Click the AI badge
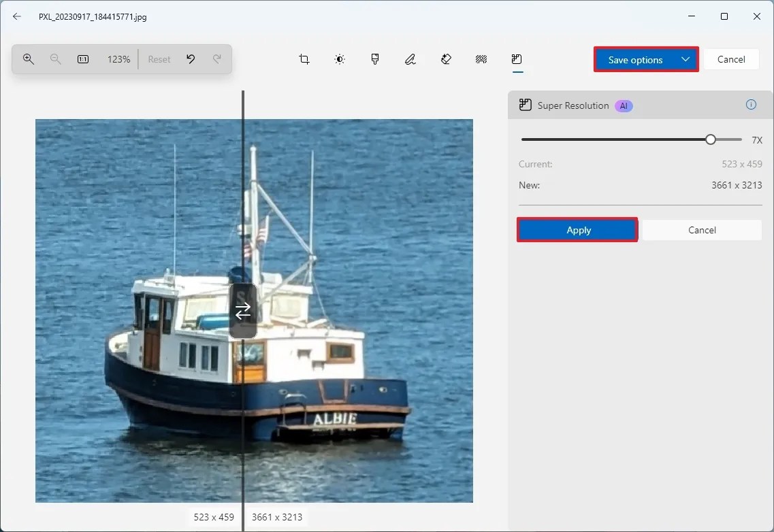This screenshot has height=532, width=774. tap(624, 105)
